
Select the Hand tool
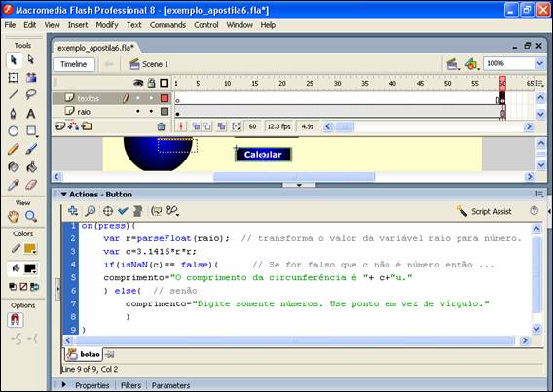click(14, 216)
